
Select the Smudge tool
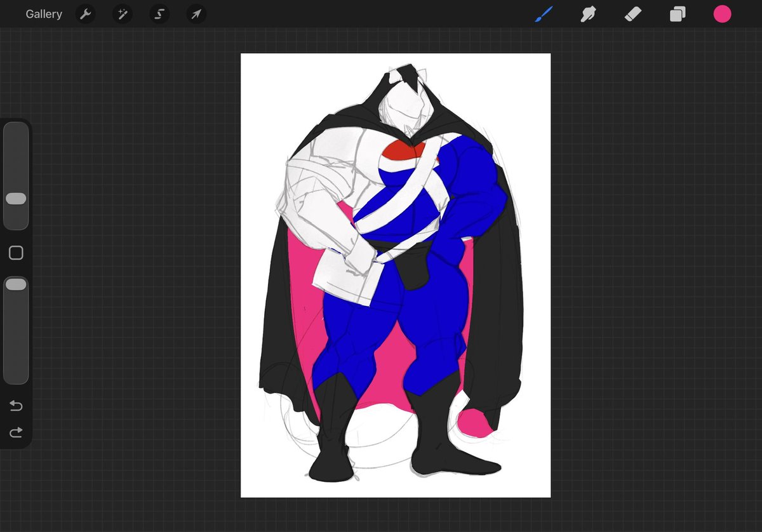pos(588,14)
